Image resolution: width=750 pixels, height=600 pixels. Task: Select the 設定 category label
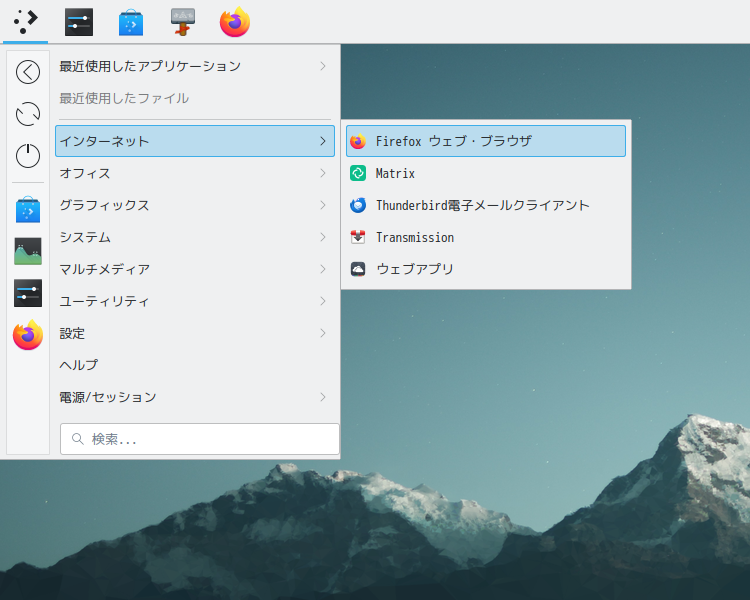tap(72, 333)
